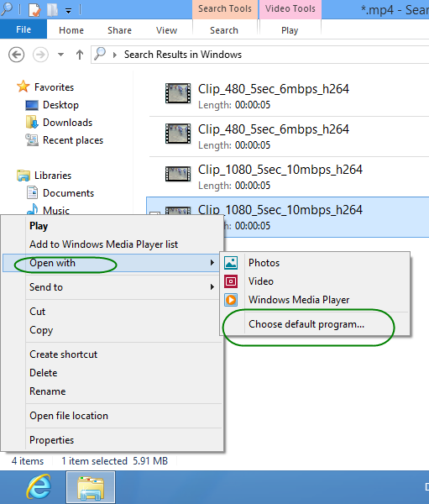Choose Send to in the context menu
This screenshot has height=504, width=429.
112,287
